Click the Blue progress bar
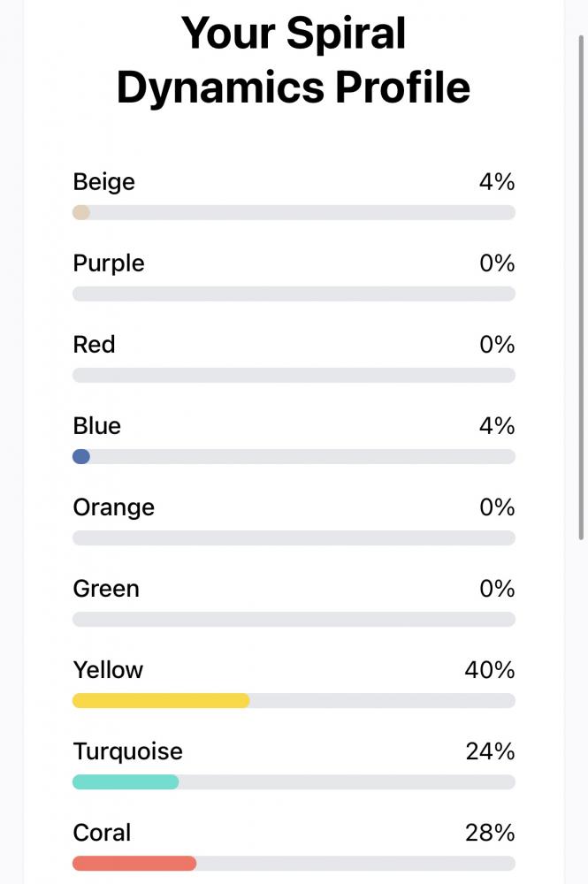Viewport: 588px width, 884px height. point(294,456)
